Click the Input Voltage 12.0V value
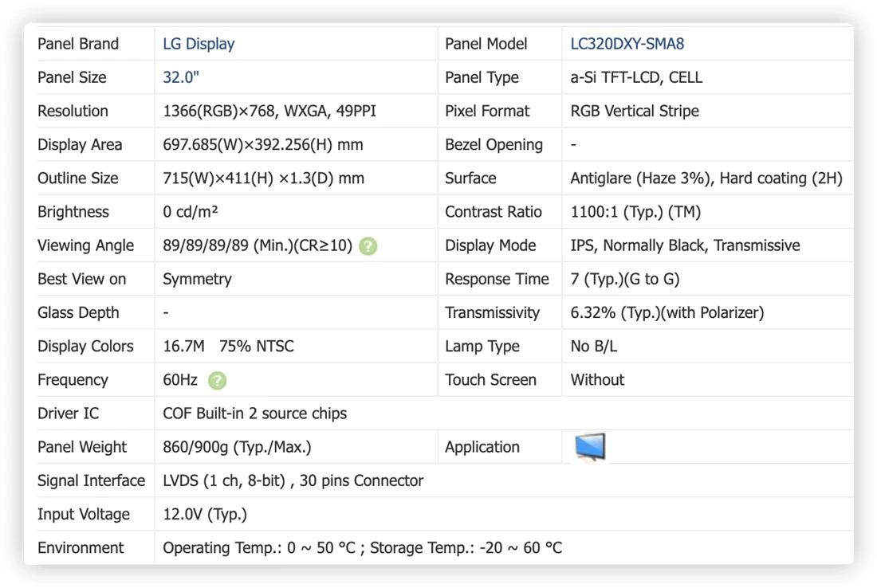Image resolution: width=877 pixels, height=588 pixels. tap(205, 514)
